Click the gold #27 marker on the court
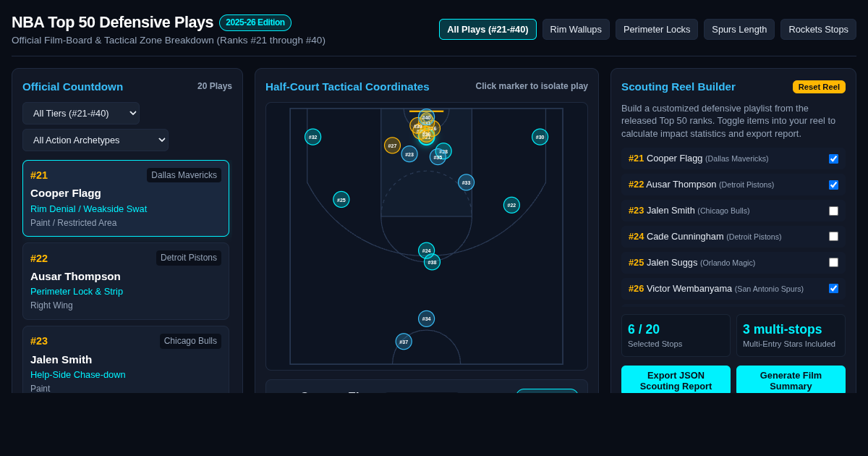This screenshot has height=456, width=868. tap(392, 145)
